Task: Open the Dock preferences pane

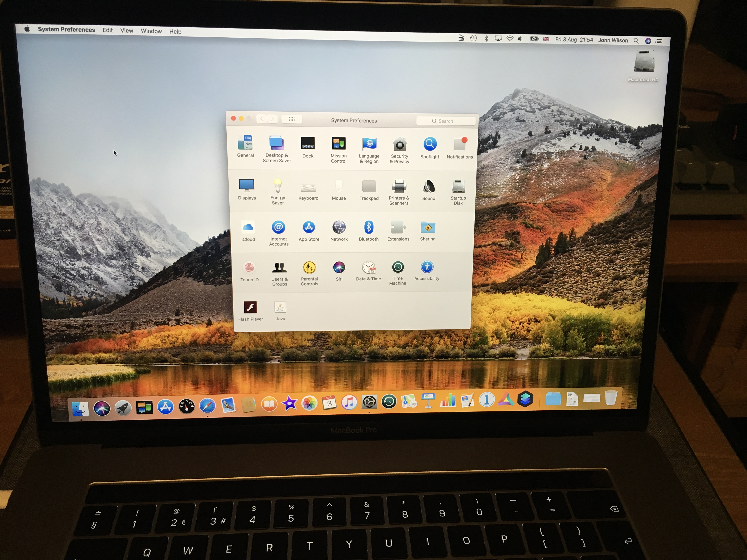Action: click(x=308, y=147)
